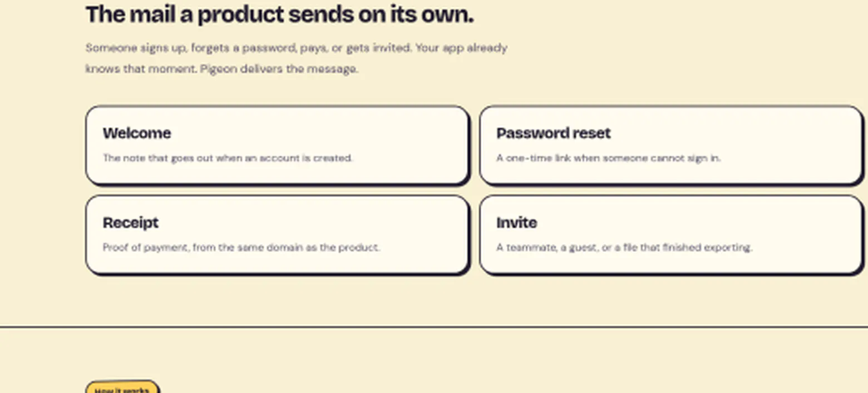Screen dimensions: 868x393
Task: Click the yellow How it works badge
Action: coord(122,387)
